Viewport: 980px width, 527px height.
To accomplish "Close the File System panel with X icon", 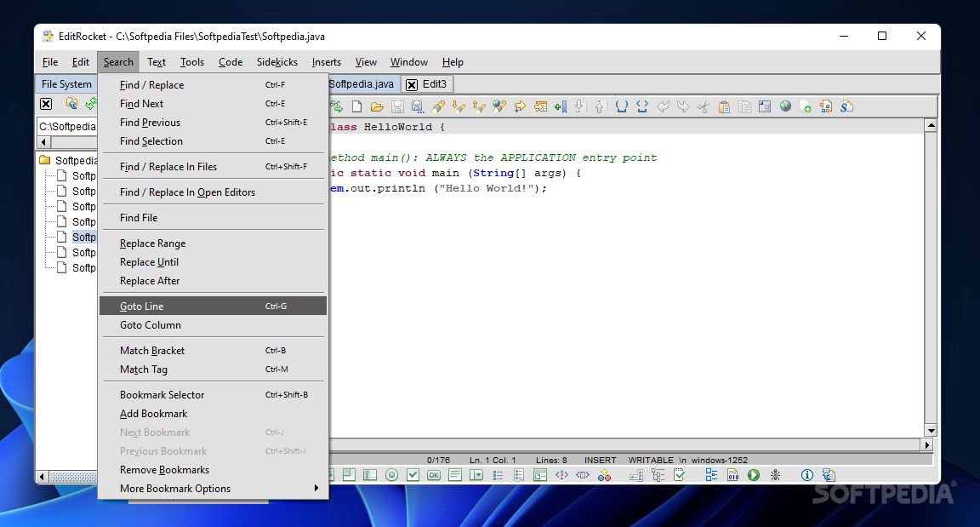I will coord(46,104).
